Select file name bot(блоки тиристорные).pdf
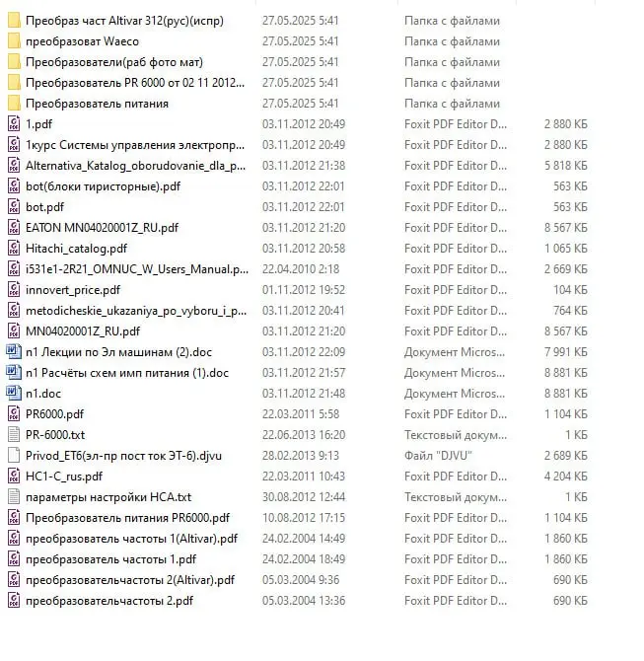 (103, 186)
